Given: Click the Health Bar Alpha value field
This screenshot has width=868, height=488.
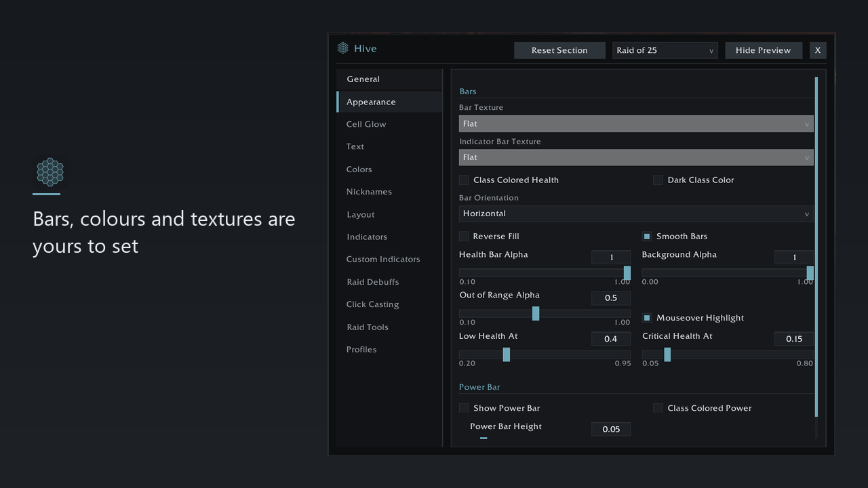Looking at the screenshot, I should click(611, 257).
